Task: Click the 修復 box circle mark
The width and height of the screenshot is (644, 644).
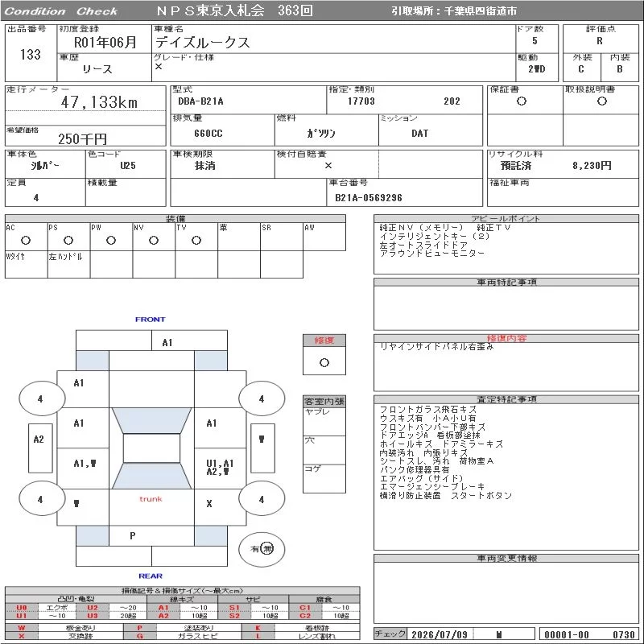Action: point(324,362)
